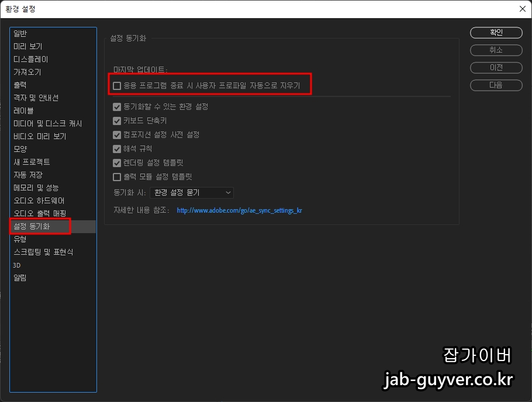The height and width of the screenshot is (402, 532).
Task: Open 새 프로젝트 preferences
Action: coord(53,162)
